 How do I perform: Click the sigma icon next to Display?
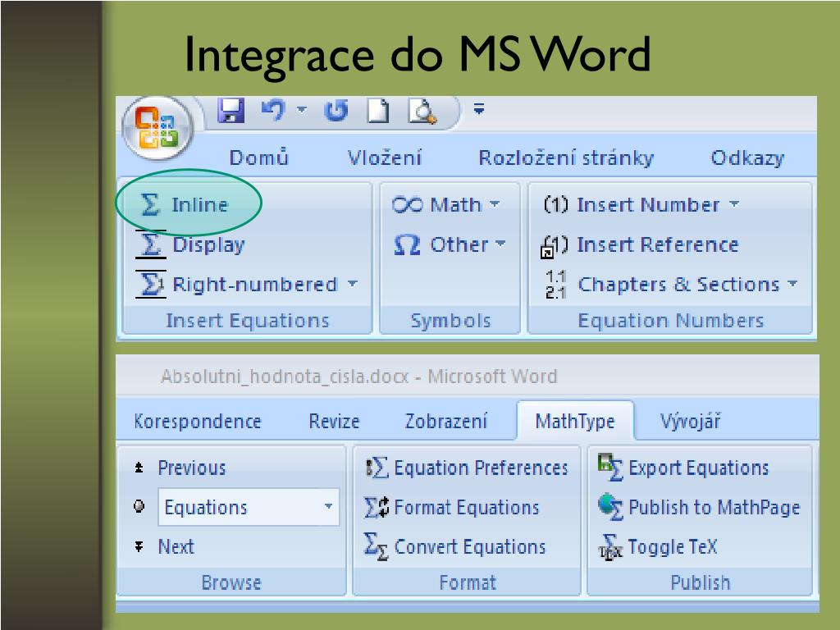(x=150, y=244)
